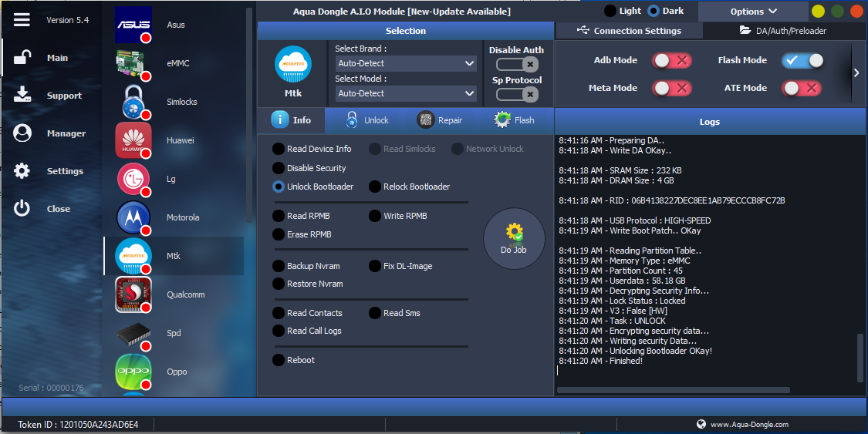
Task: Disable the Flash Mode switch
Action: 802,60
